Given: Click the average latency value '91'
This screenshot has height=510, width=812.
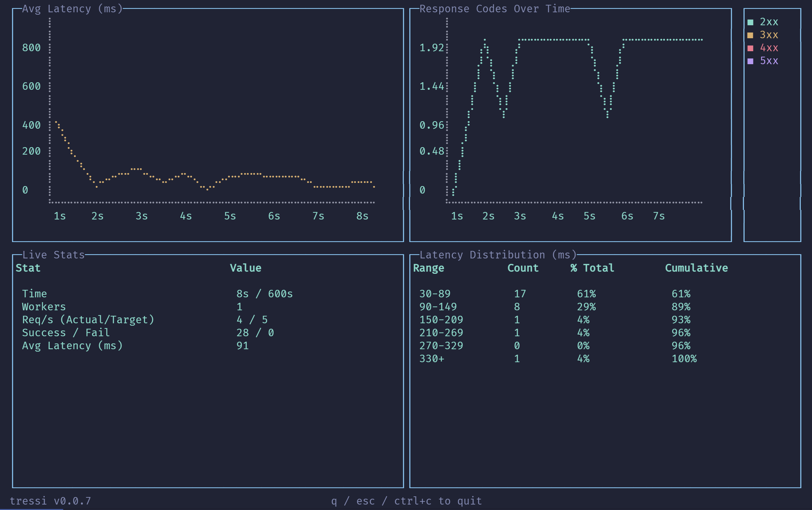Looking at the screenshot, I should point(243,346).
